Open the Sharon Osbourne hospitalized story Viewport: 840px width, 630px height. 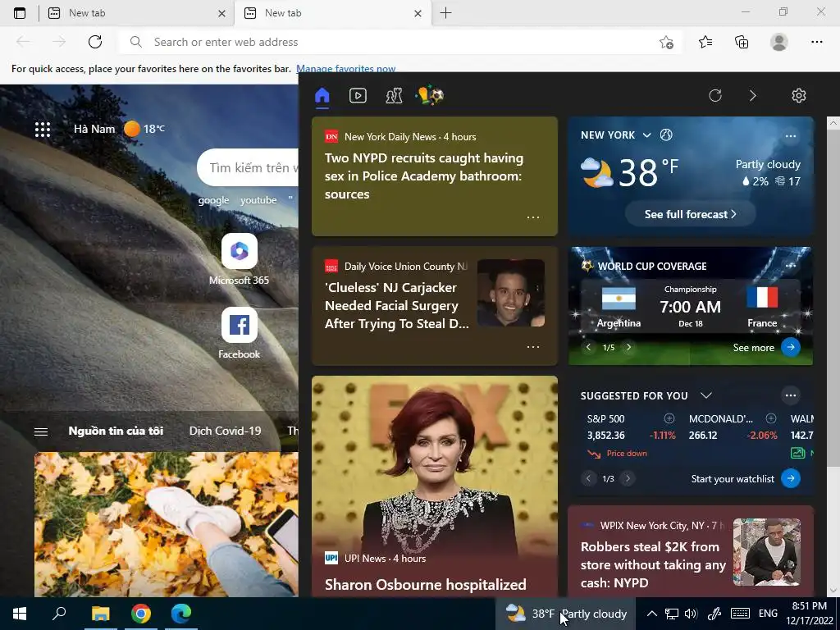tap(426, 584)
